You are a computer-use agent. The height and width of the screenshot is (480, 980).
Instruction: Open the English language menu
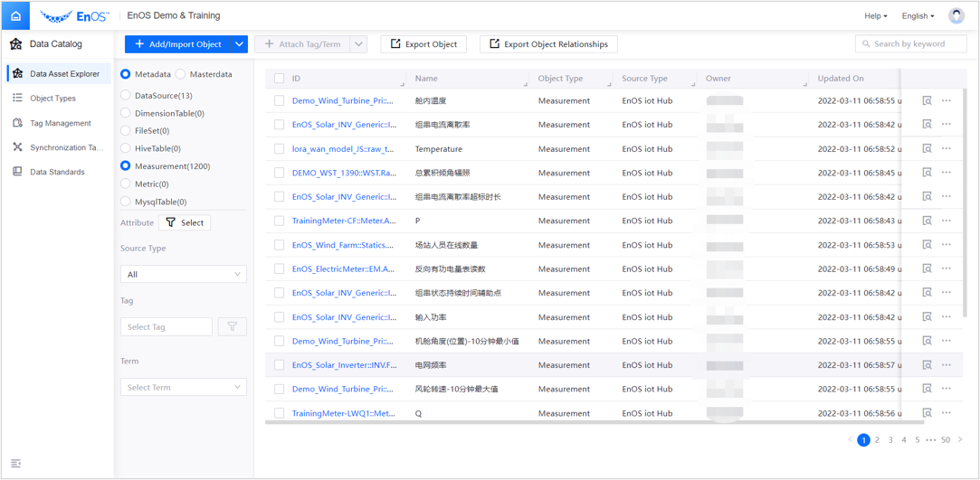pyautogui.click(x=918, y=16)
